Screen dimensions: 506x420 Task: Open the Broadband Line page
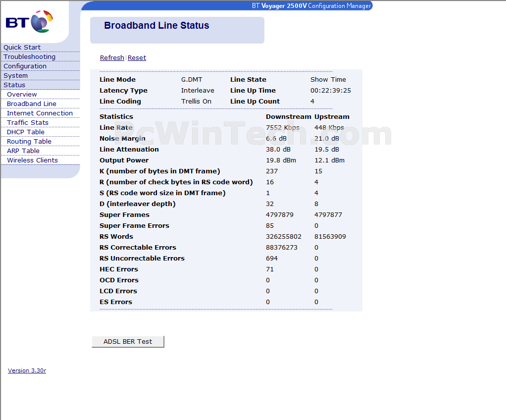(32, 104)
